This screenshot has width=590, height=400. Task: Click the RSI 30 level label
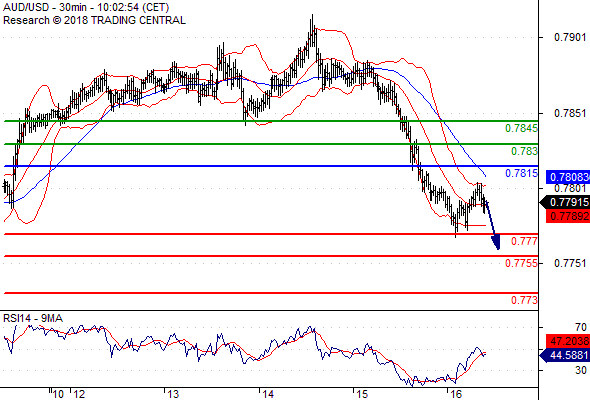tap(581, 370)
